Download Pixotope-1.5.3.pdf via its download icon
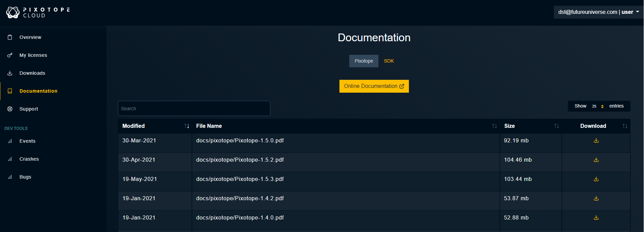The height and width of the screenshot is (232, 644). 596,179
